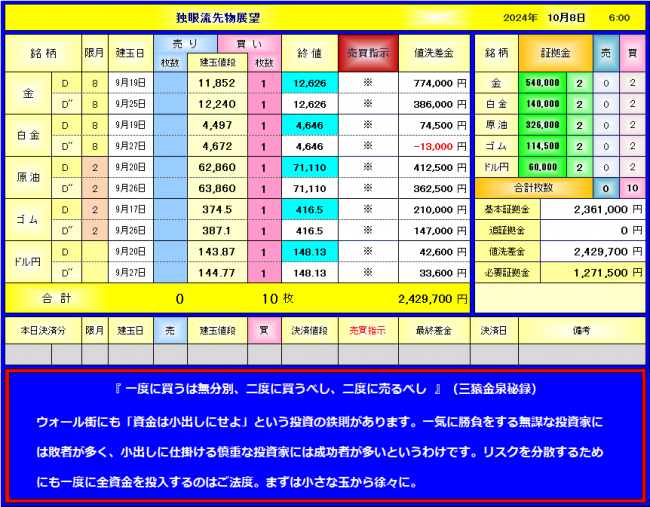The width and height of the screenshot is (650, 507).
Task: Click the cyan closing price 71,110
Action: coord(310,168)
